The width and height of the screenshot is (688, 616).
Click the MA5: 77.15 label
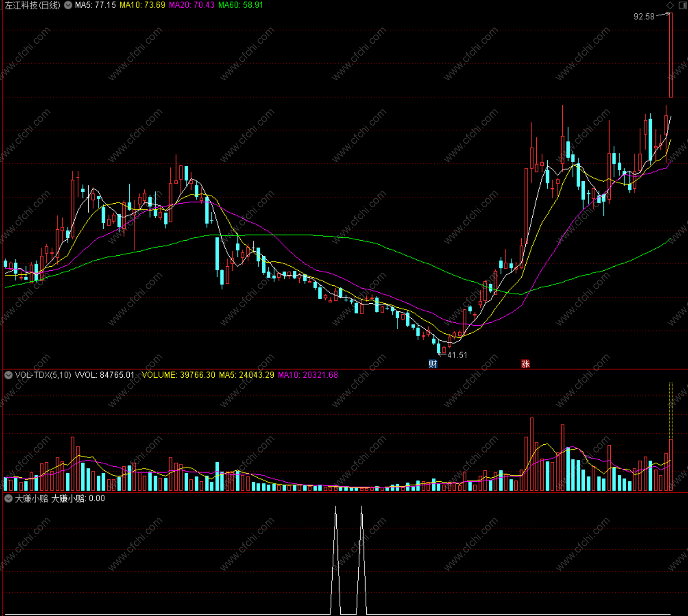pos(95,5)
